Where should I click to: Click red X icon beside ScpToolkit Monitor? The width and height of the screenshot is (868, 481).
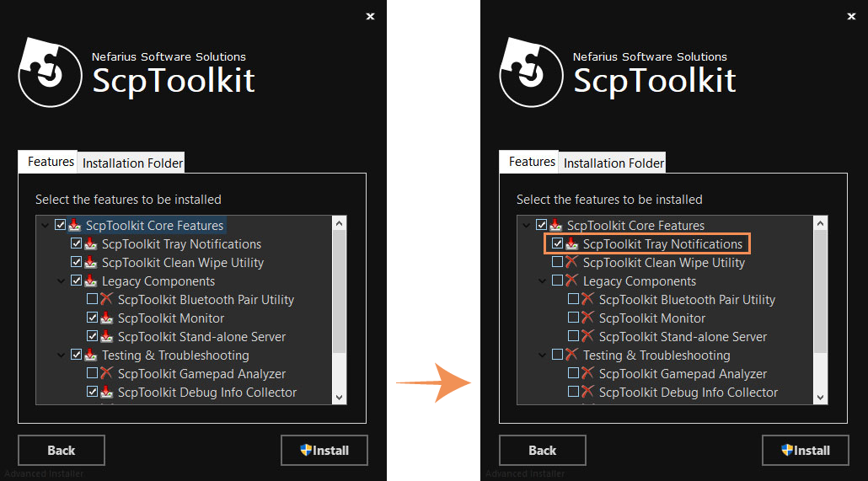coord(587,318)
